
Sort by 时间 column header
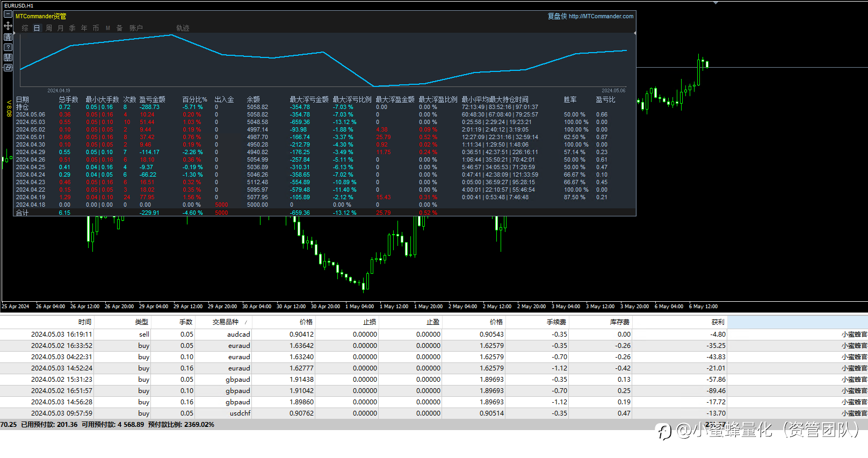(85, 322)
